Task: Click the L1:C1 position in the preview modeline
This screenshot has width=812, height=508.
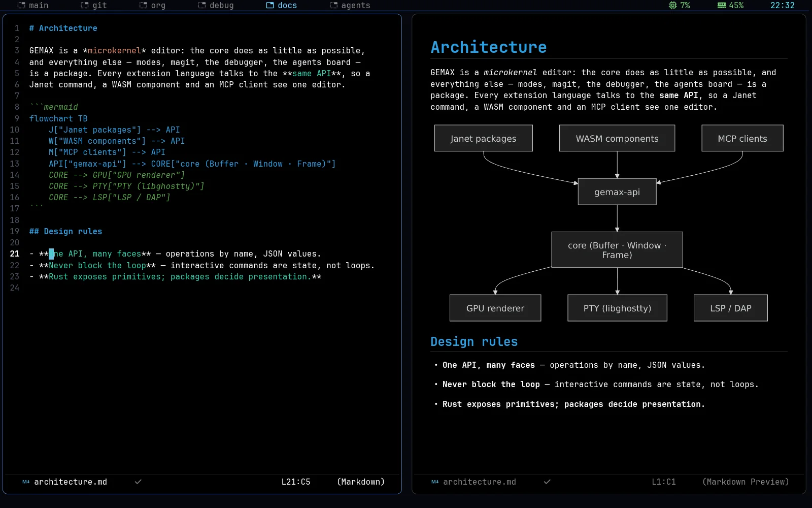Action: (664, 482)
